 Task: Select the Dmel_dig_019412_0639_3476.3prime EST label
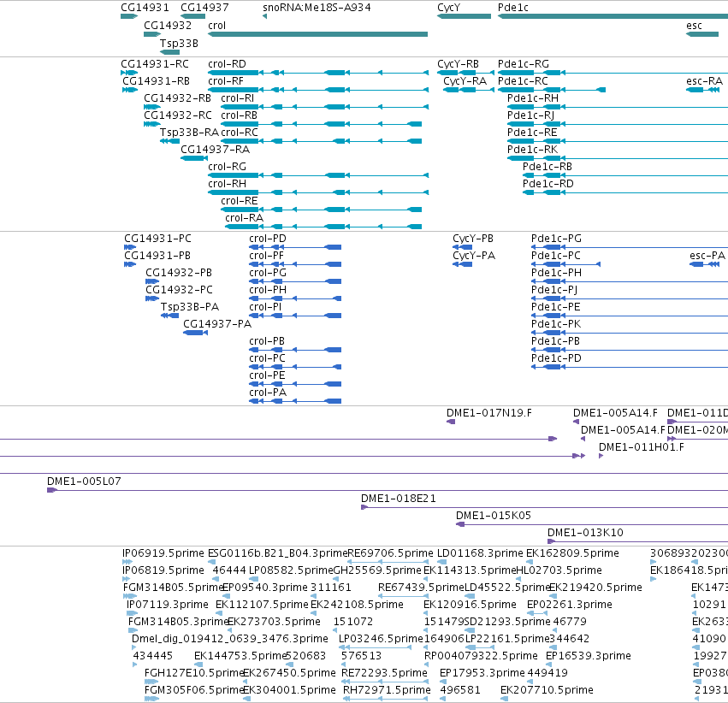(230, 639)
